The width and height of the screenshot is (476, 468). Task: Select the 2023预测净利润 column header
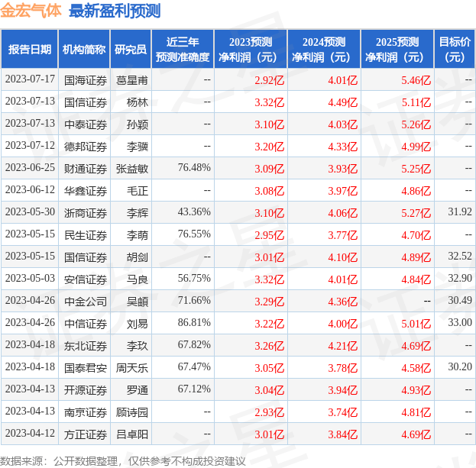(251, 49)
